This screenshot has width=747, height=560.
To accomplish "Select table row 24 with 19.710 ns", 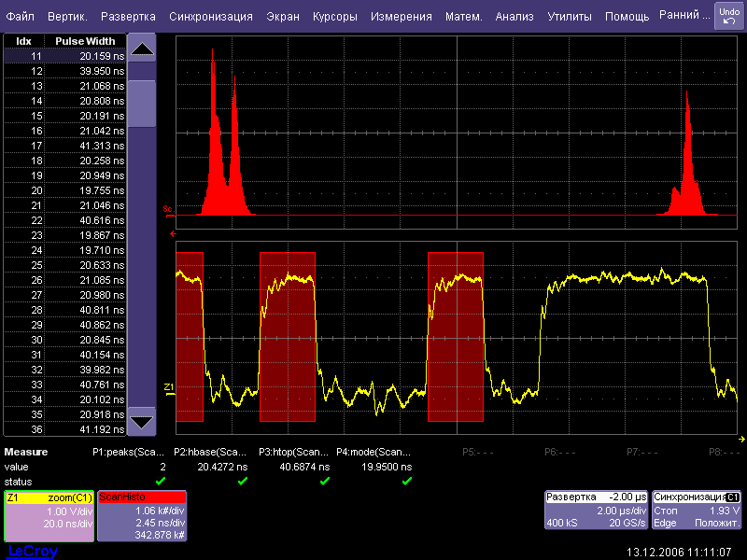I will click(x=65, y=250).
